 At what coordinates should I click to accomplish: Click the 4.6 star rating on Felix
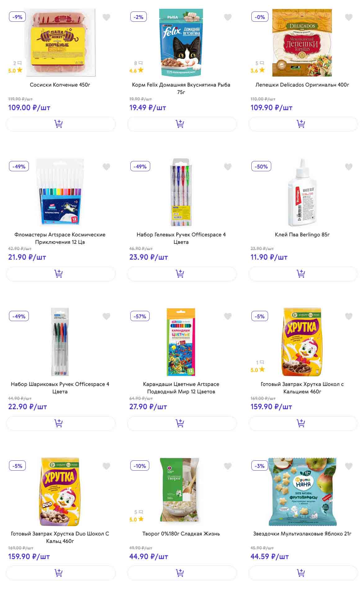point(137,70)
